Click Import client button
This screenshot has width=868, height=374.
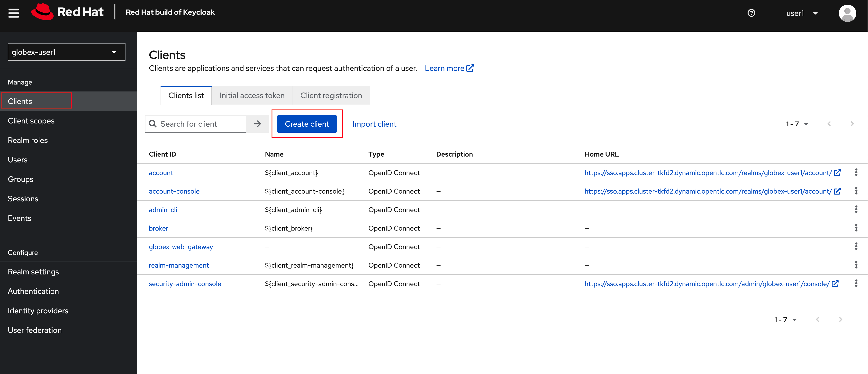pyautogui.click(x=374, y=123)
